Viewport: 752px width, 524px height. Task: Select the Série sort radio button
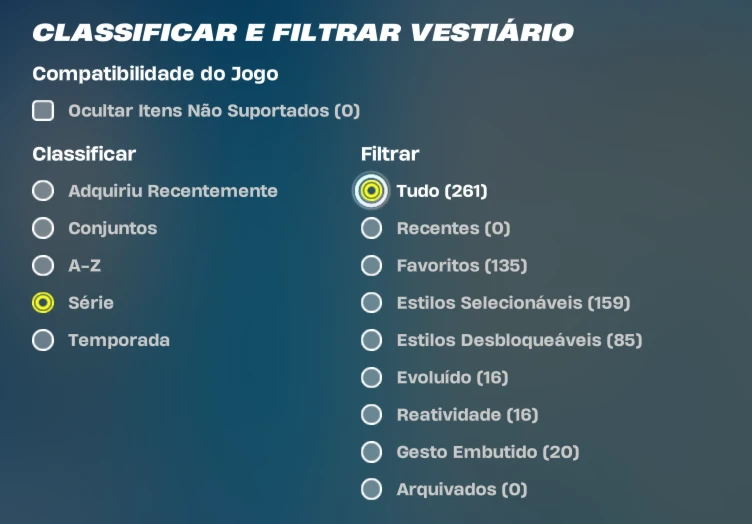(x=43, y=303)
